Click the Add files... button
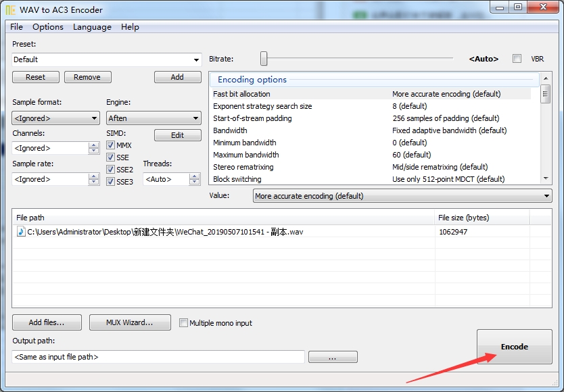Screen dimensions: 564x392 pos(47,322)
